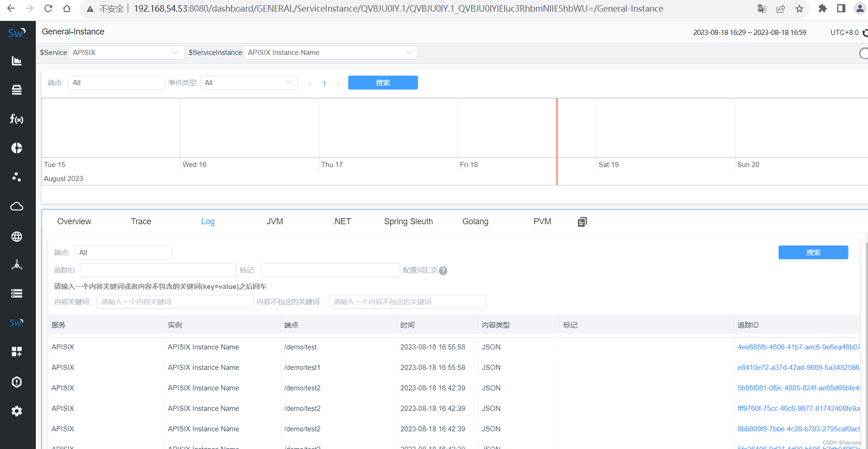Click the red current-time marker on timeline
The width and height of the screenshot is (868, 449).
click(557, 141)
